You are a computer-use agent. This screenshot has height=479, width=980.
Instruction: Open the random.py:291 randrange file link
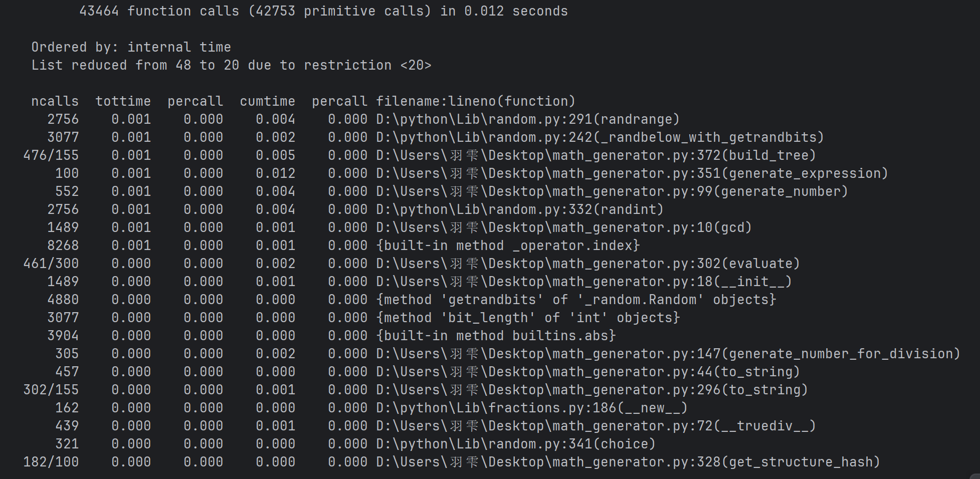(x=527, y=119)
